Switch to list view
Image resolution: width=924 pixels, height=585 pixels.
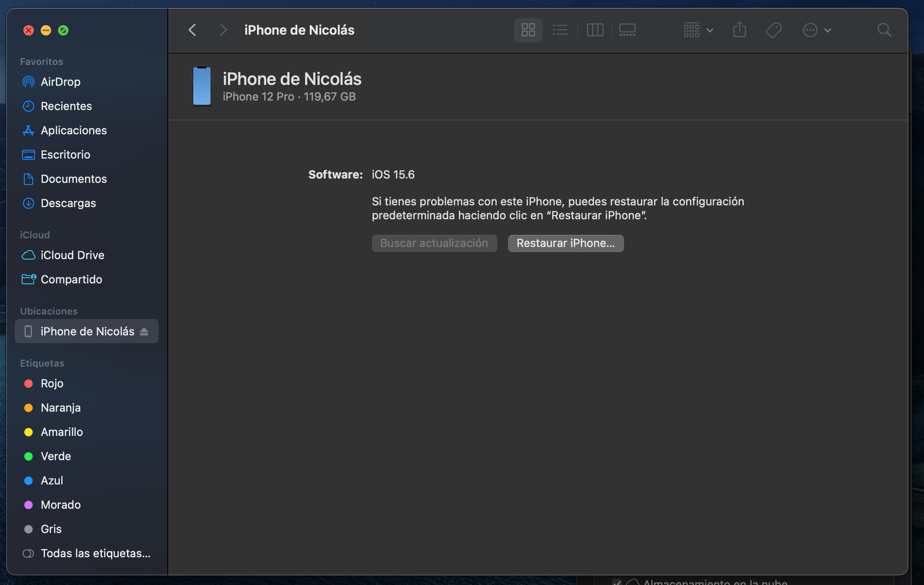[x=560, y=30]
